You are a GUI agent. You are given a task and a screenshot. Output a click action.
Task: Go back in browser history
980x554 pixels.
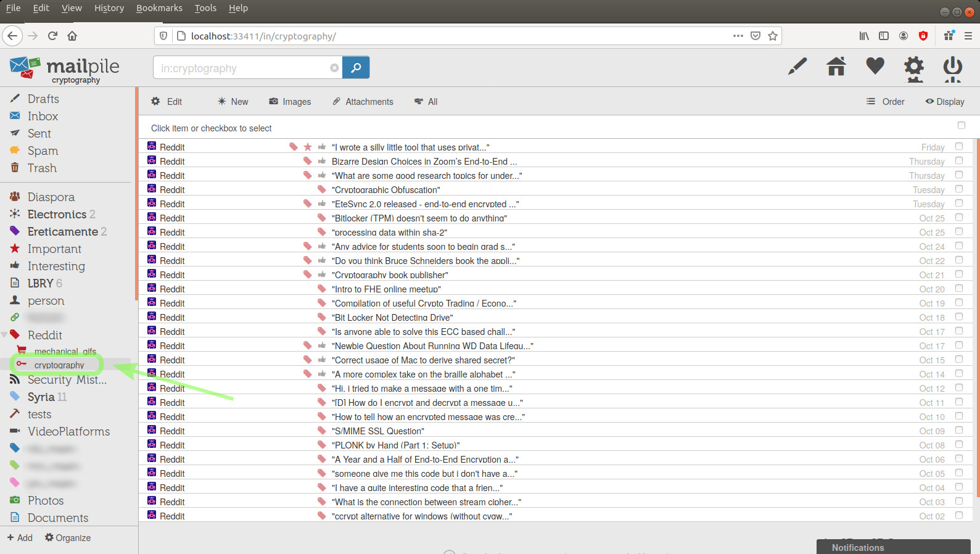coord(12,36)
